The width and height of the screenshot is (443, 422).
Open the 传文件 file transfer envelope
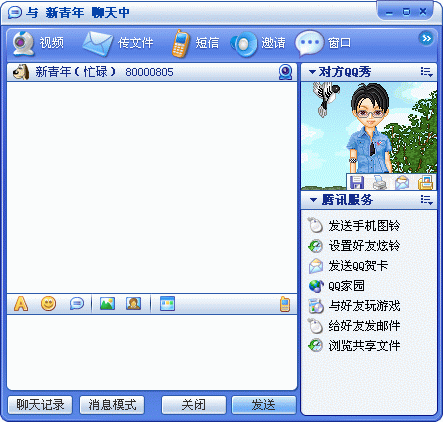coord(97,43)
